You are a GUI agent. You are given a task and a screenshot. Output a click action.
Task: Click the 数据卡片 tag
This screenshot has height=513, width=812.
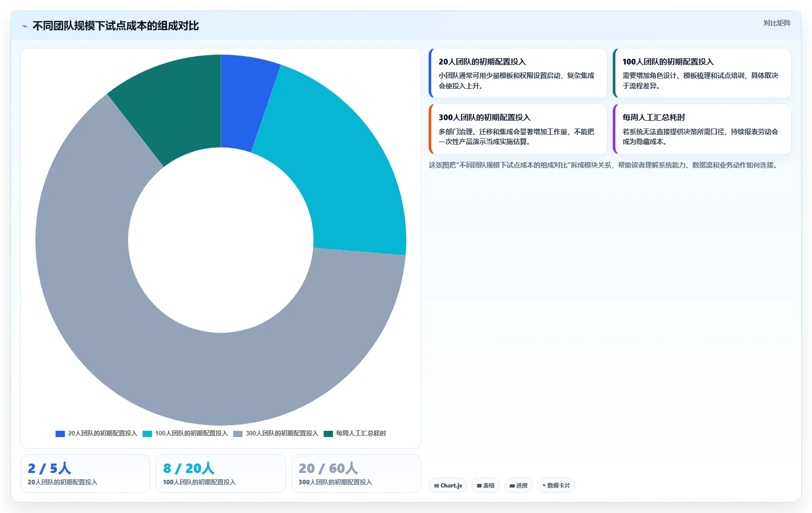coord(556,485)
